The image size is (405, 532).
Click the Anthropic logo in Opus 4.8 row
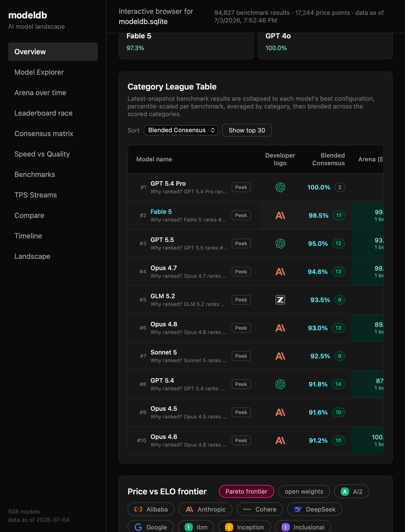(280, 328)
